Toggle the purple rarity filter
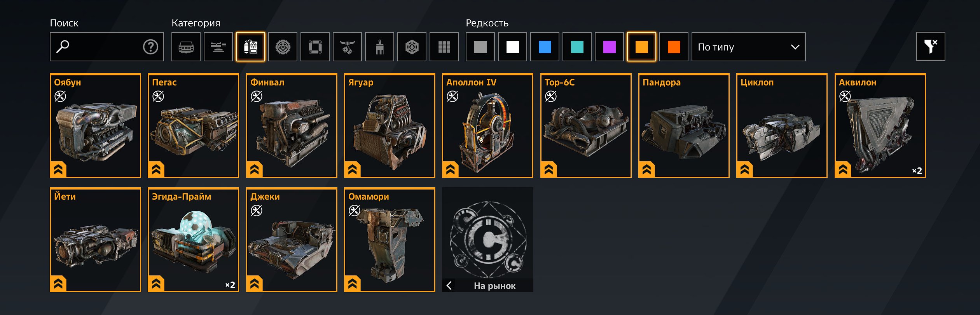Screen dimensions: 980x315 609,47
